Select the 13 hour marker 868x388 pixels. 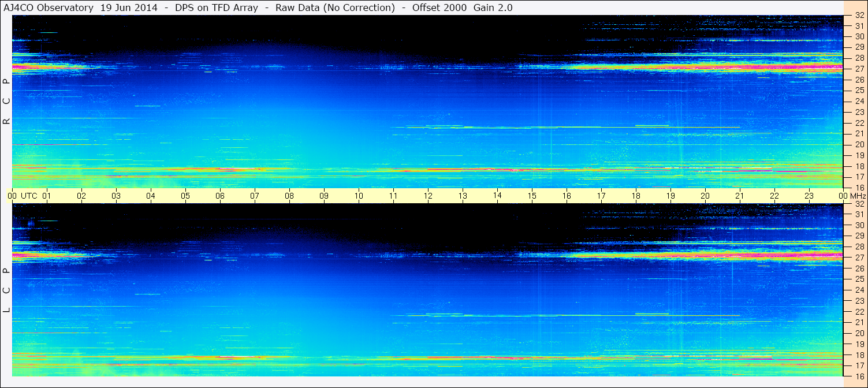[463, 196]
